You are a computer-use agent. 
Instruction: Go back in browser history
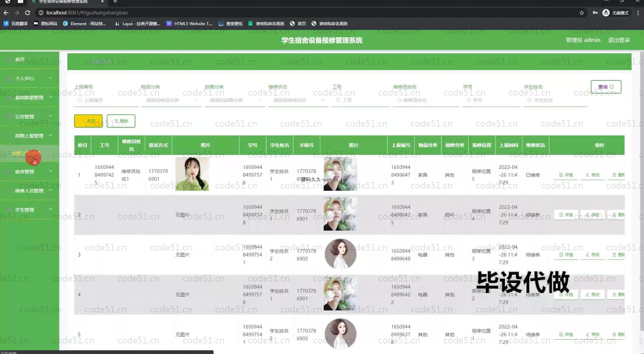[6, 13]
